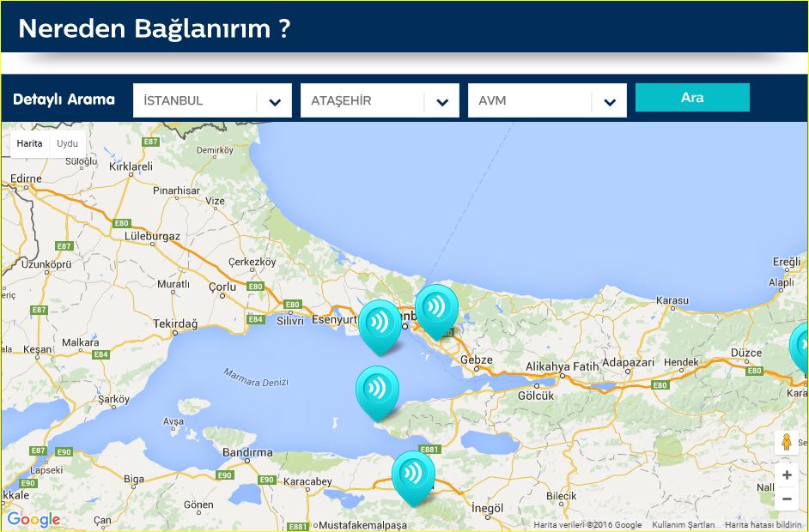Click the Bilecik city label

click(562, 496)
